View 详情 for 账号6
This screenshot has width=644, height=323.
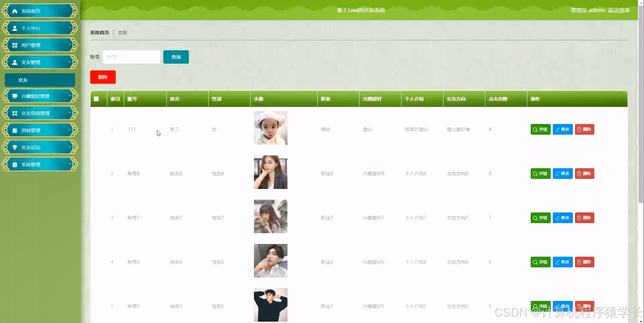point(540,262)
